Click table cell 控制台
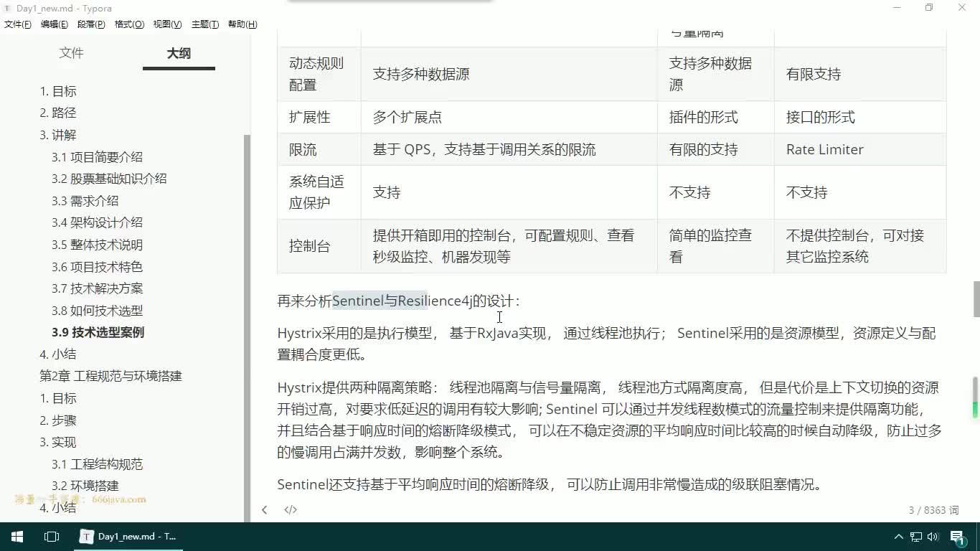Viewport: 980px width, 551px height. (319, 246)
